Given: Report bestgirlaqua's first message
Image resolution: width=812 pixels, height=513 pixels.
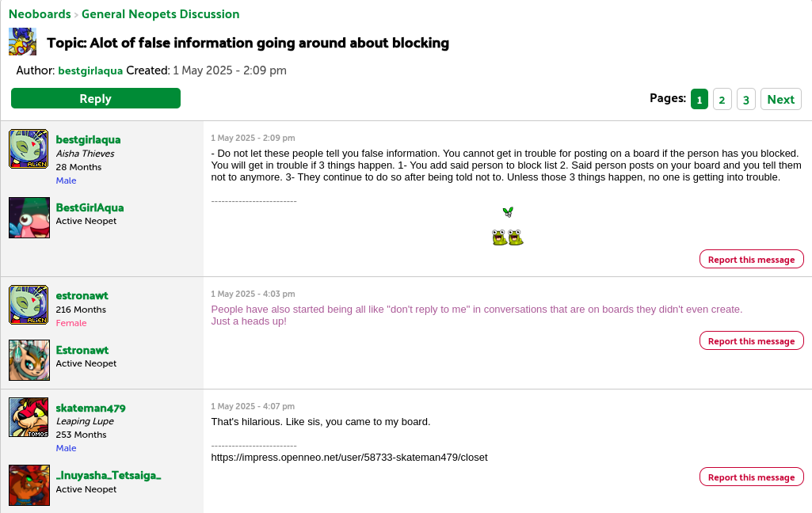Looking at the screenshot, I should [752, 260].
